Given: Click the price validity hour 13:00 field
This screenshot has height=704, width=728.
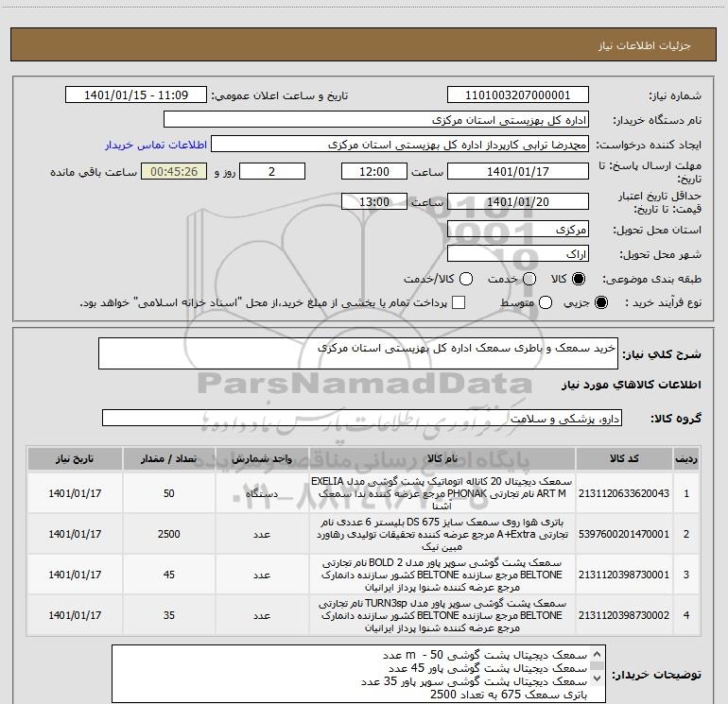Looking at the screenshot, I should click(374, 201).
